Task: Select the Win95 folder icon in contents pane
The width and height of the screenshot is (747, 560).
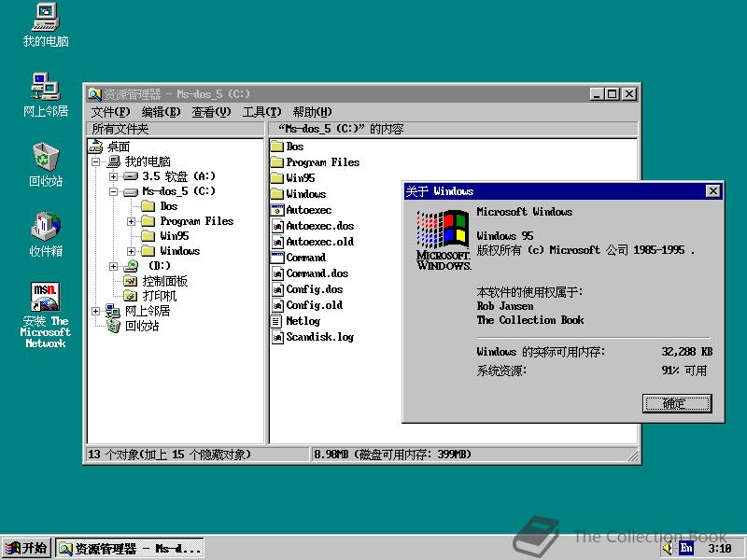Action: 277,178
